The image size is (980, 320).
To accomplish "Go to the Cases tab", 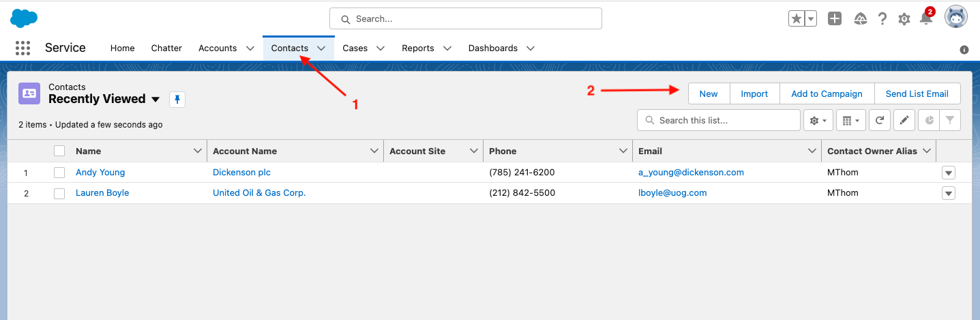I will tap(355, 48).
